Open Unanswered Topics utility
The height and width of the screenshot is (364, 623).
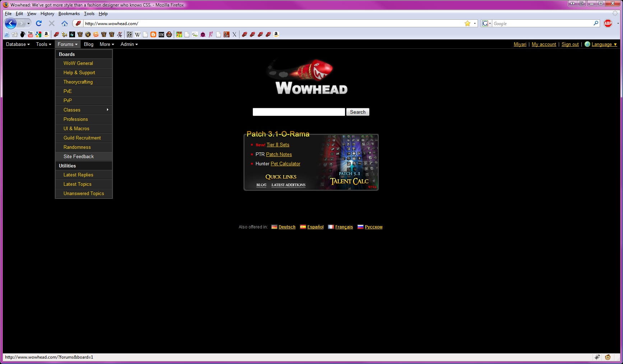coord(84,193)
